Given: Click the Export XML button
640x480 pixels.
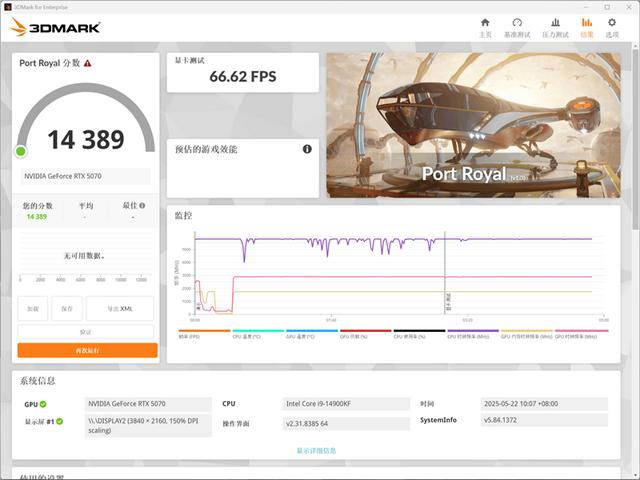Looking at the screenshot, I should pos(120,309).
